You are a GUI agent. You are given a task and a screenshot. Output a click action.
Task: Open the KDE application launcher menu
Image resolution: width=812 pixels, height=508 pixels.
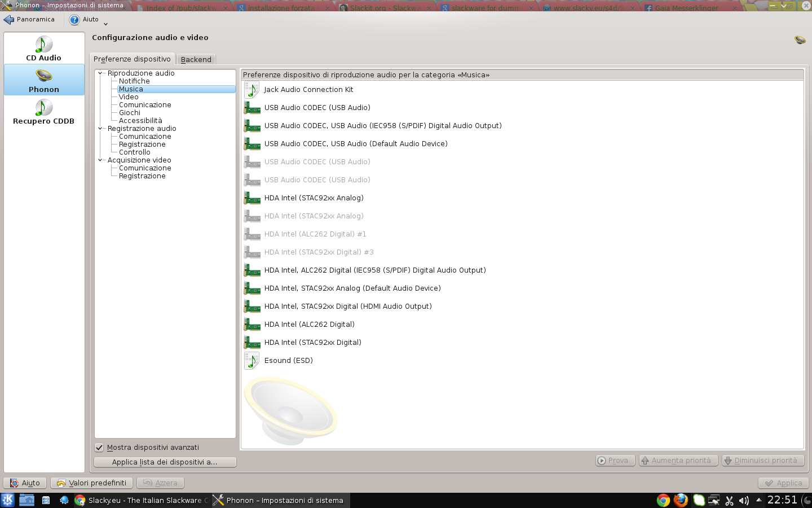tap(8, 500)
